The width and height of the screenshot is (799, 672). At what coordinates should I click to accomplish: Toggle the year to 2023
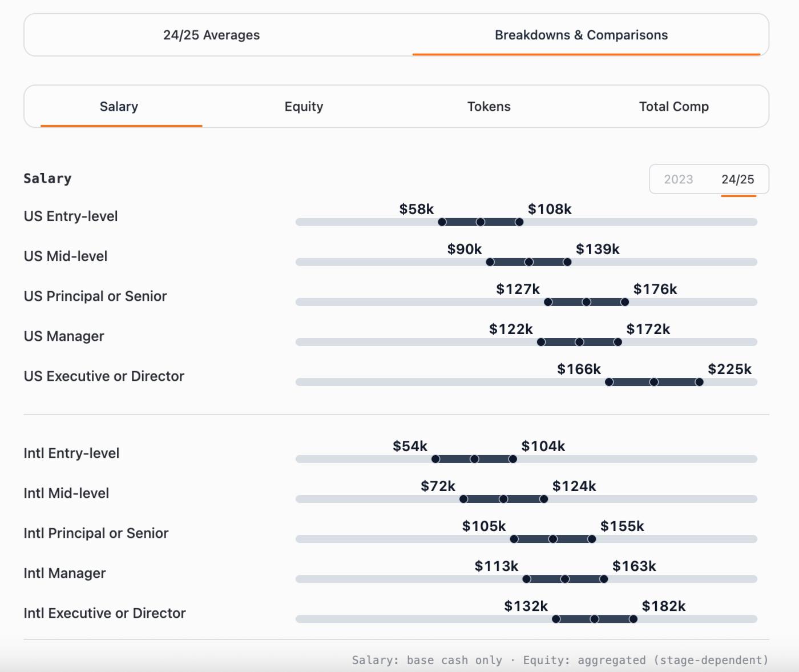click(678, 179)
